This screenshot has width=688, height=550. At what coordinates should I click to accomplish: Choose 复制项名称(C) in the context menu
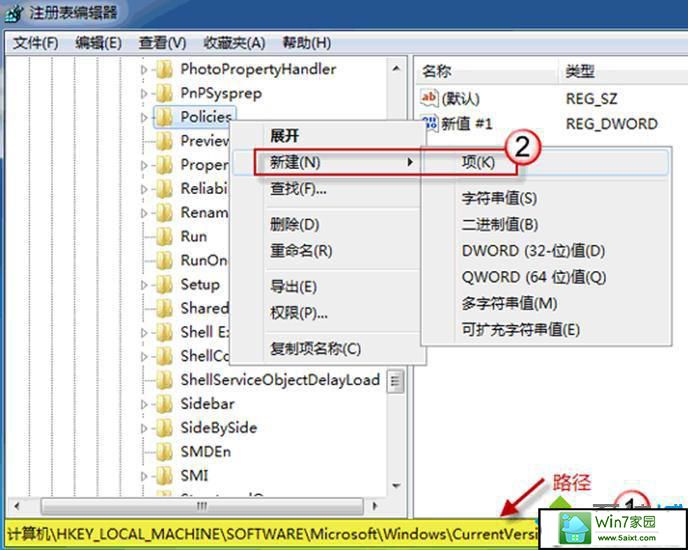coord(328,349)
